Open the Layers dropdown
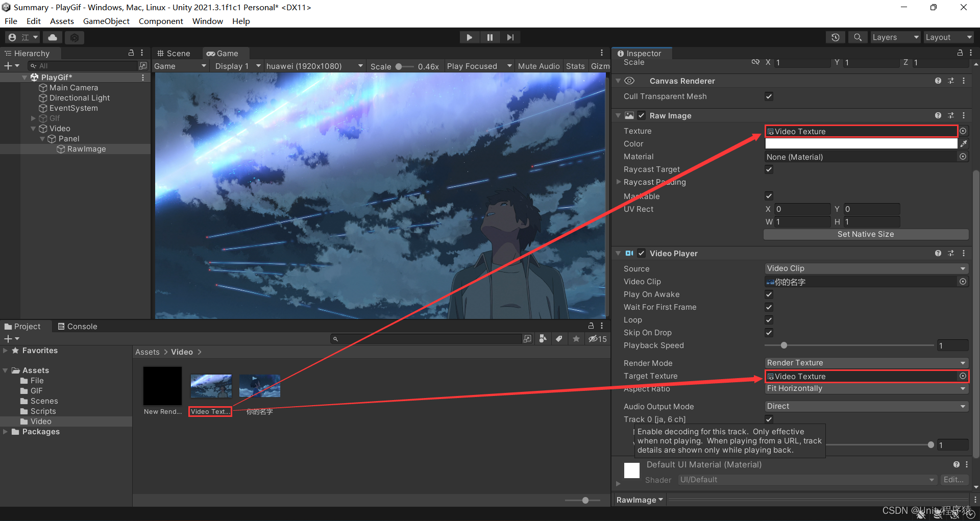 click(895, 37)
